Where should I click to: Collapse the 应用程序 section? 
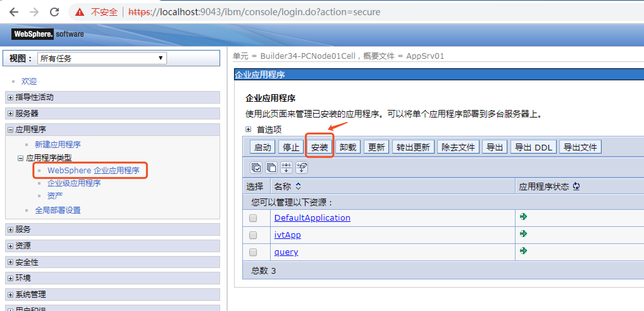point(10,130)
